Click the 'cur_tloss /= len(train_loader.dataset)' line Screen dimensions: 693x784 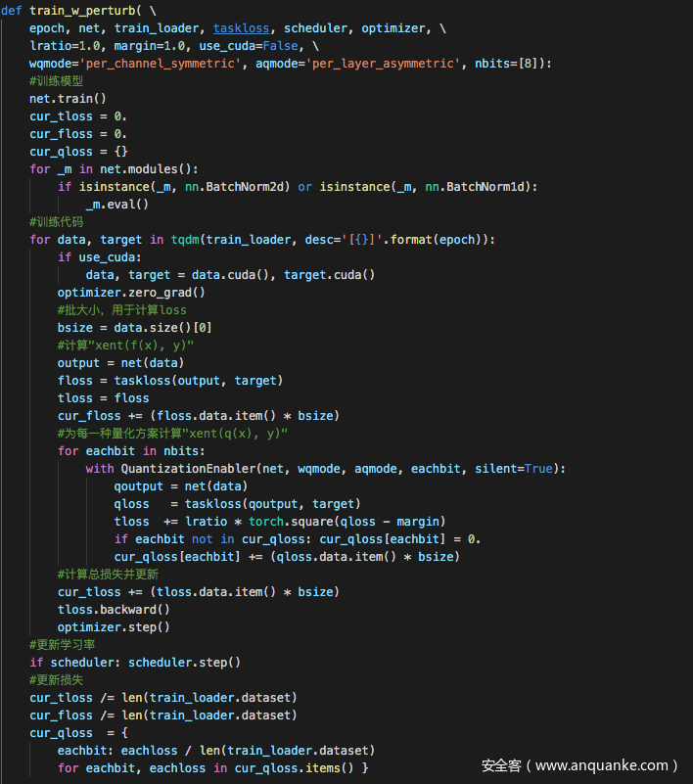click(x=163, y=698)
